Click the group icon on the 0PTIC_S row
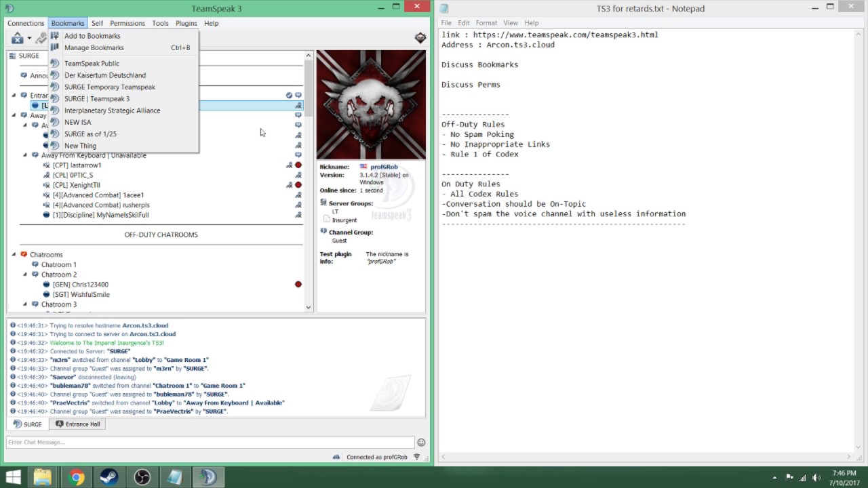 point(298,175)
